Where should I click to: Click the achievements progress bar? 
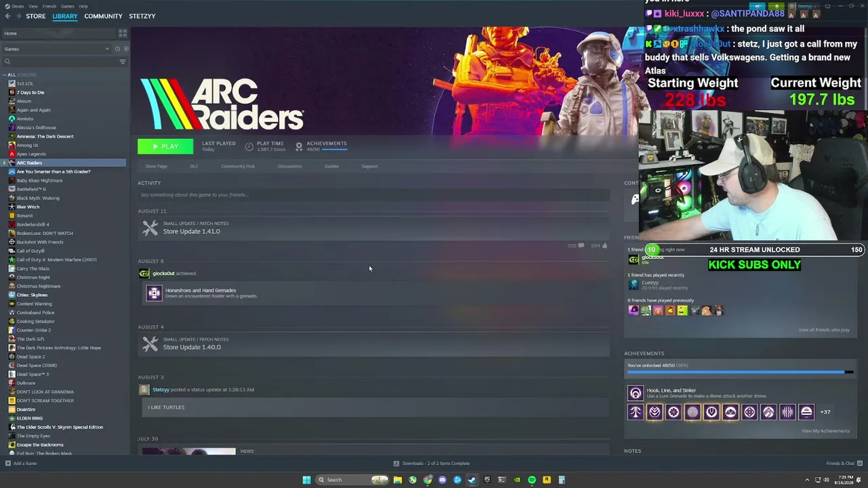click(741, 372)
